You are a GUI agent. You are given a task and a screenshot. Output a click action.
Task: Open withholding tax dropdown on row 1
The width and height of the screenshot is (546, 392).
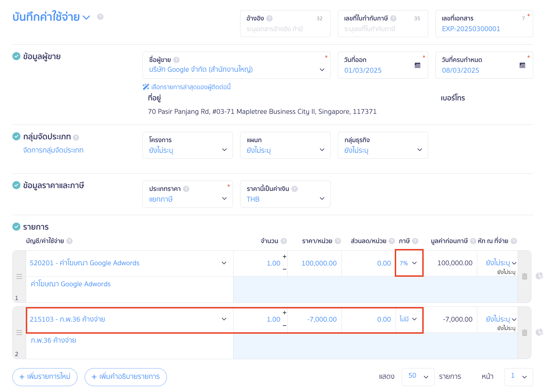click(x=501, y=263)
